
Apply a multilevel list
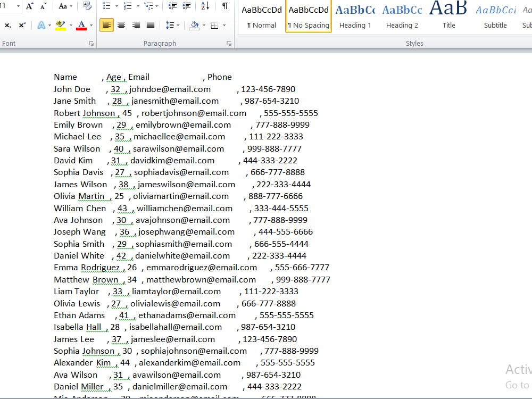tap(148, 6)
